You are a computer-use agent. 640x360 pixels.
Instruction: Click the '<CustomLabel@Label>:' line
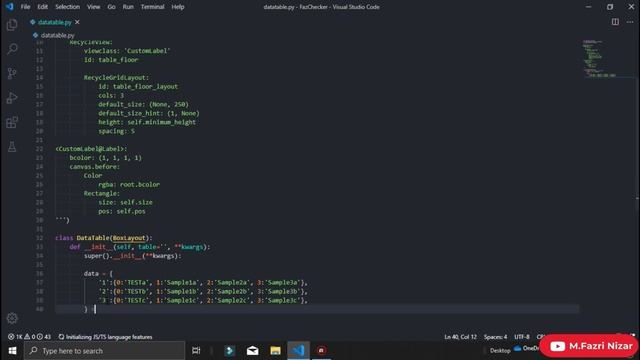(91, 149)
